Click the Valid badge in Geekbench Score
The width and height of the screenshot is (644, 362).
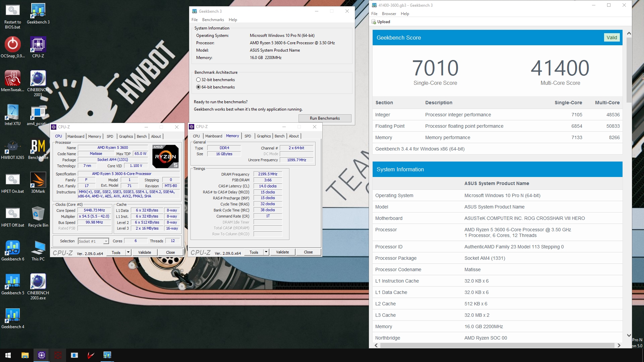point(612,38)
